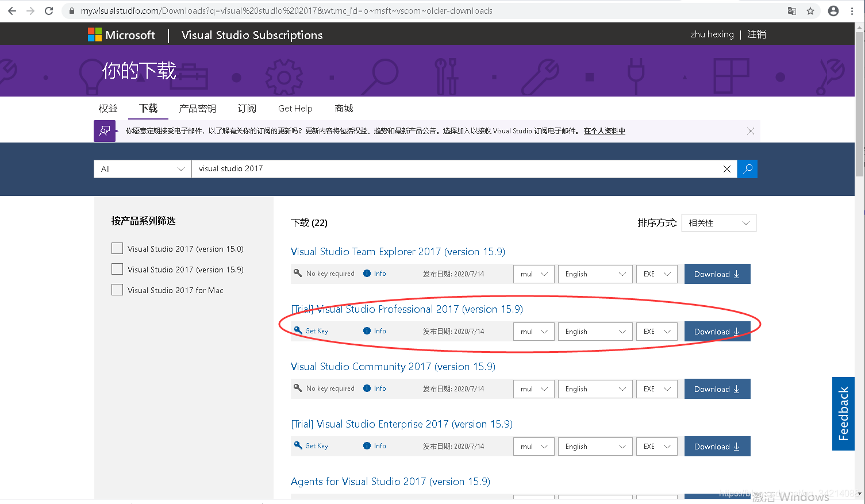This screenshot has height=504, width=865.
Task: Click Info icon for Team Explorer 2017
Action: pos(367,274)
